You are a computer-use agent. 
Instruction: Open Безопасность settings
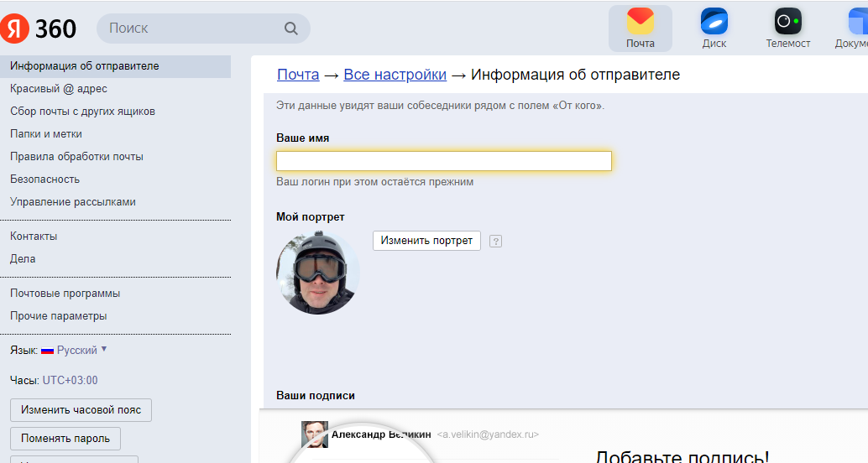click(x=44, y=179)
